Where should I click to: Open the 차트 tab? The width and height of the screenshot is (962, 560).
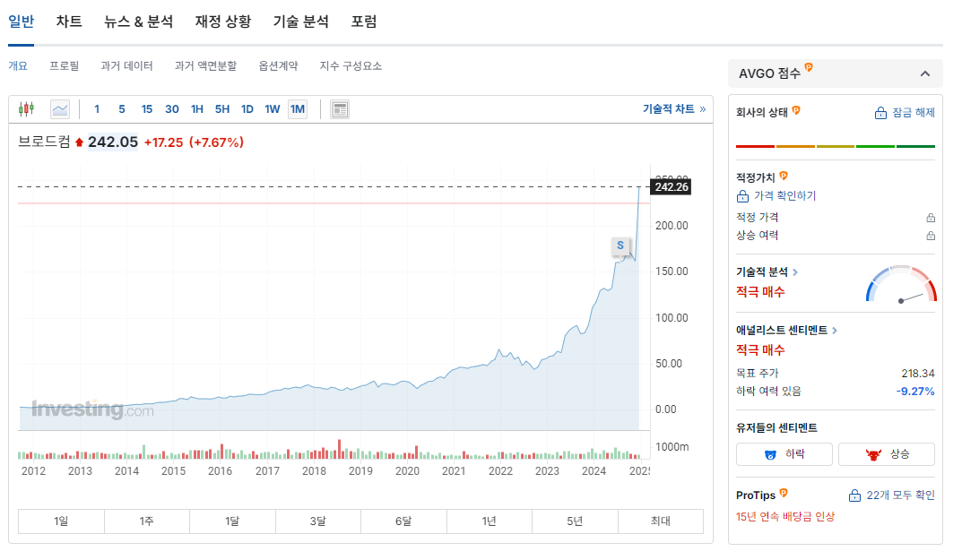(x=69, y=22)
